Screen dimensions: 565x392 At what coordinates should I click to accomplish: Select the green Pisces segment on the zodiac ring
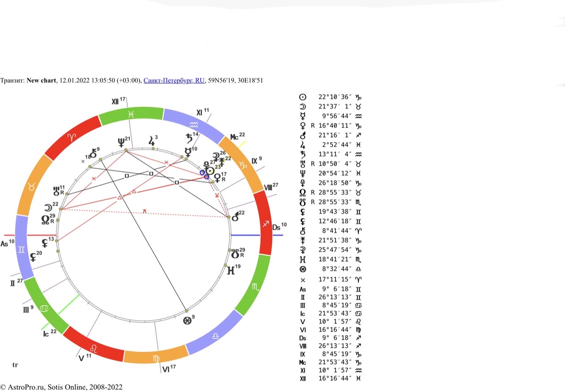(x=131, y=114)
